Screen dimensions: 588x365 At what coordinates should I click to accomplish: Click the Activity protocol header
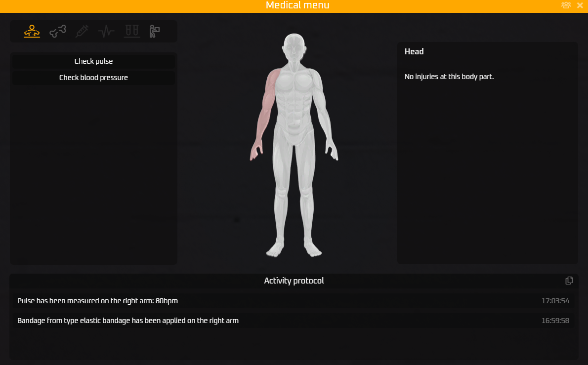coord(294,281)
